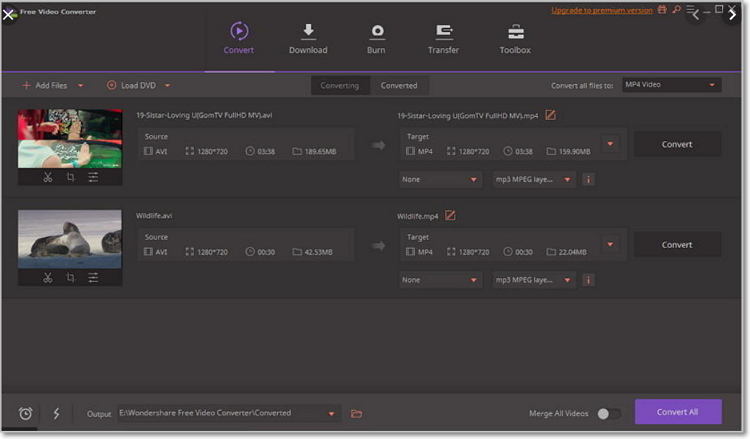Select the Wildlife video thumbnail
Image resolution: width=750 pixels, height=439 pixels.
[x=69, y=239]
